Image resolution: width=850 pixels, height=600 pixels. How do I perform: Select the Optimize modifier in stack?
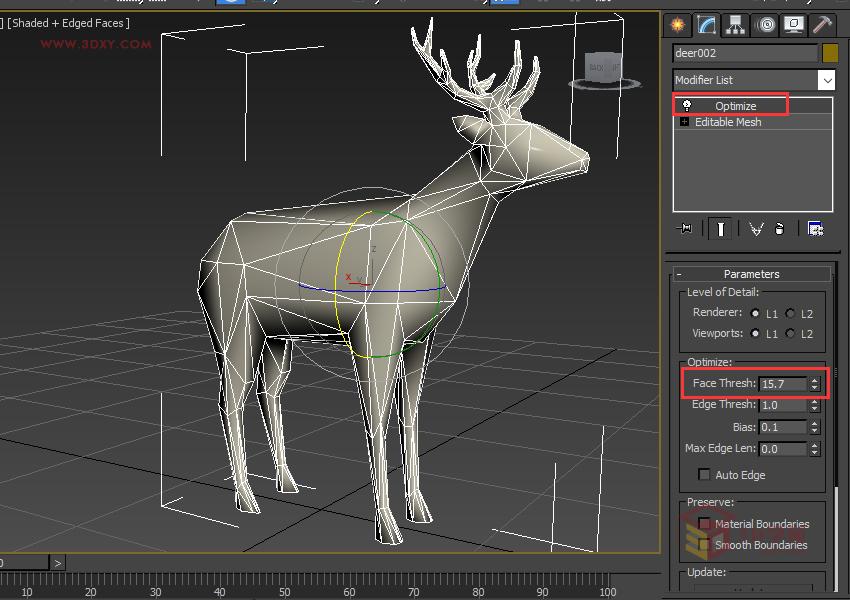pos(735,106)
